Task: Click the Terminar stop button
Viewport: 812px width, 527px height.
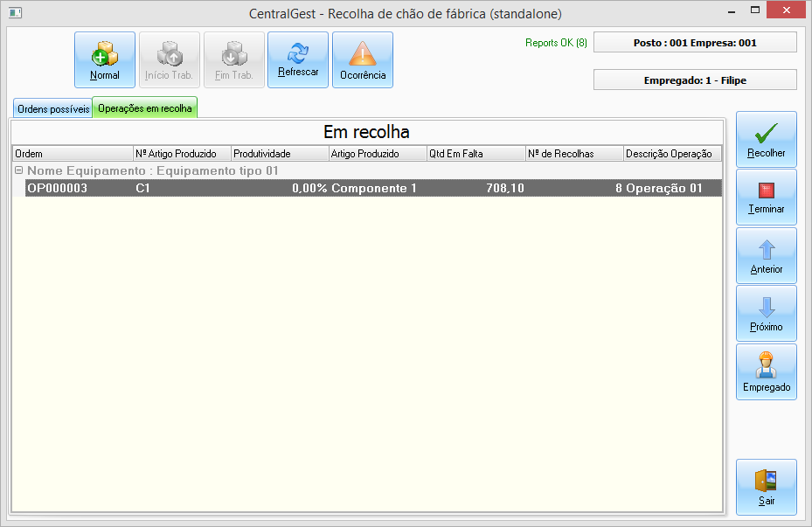Action: [767, 198]
